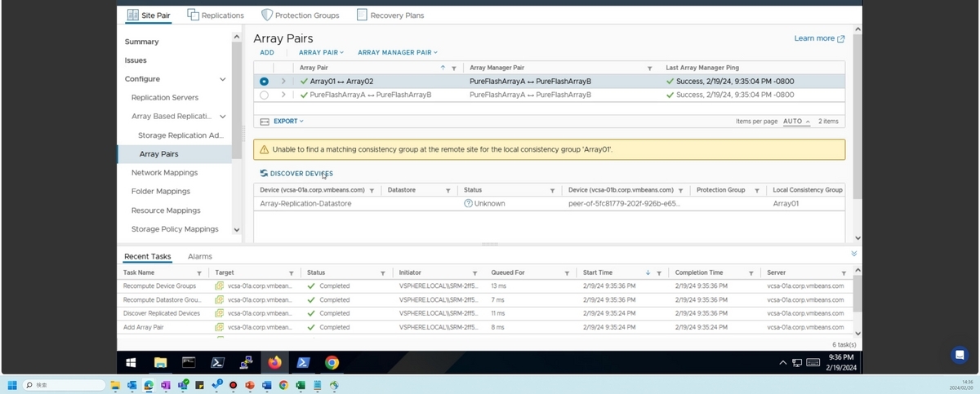980x394 pixels.
Task: Open File Explorer in the remote taskbar
Action: [x=160, y=362]
